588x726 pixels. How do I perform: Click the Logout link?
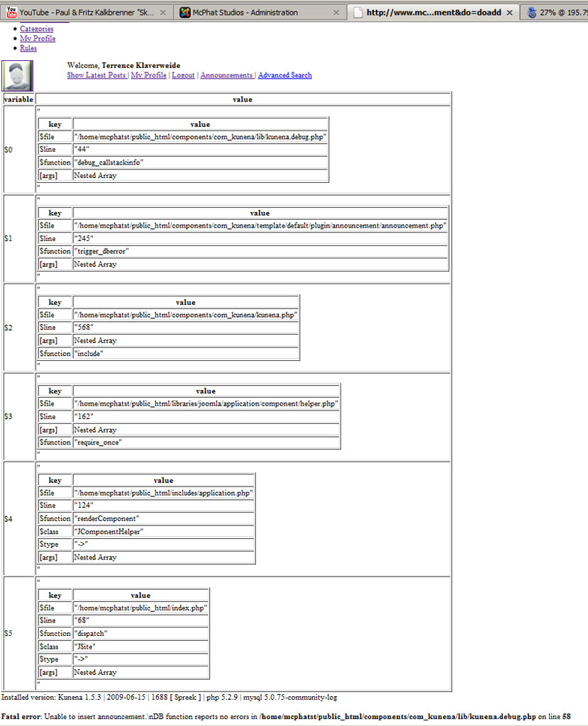[x=183, y=75]
